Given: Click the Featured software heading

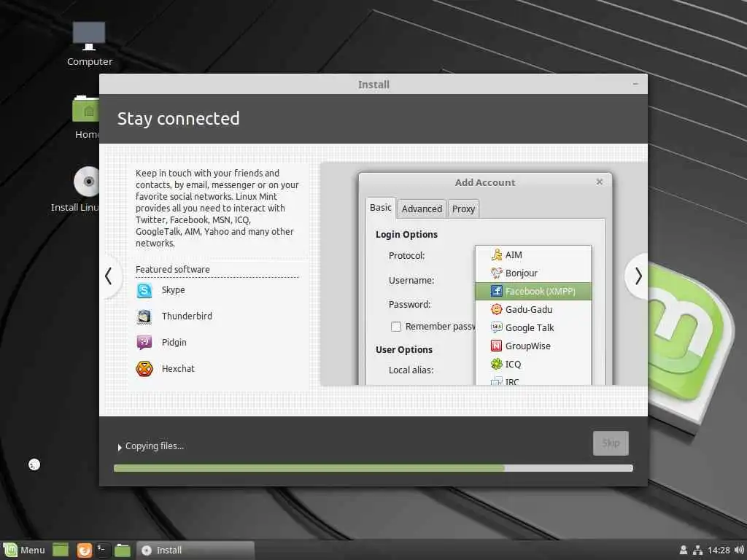Looking at the screenshot, I should (173, 270).
